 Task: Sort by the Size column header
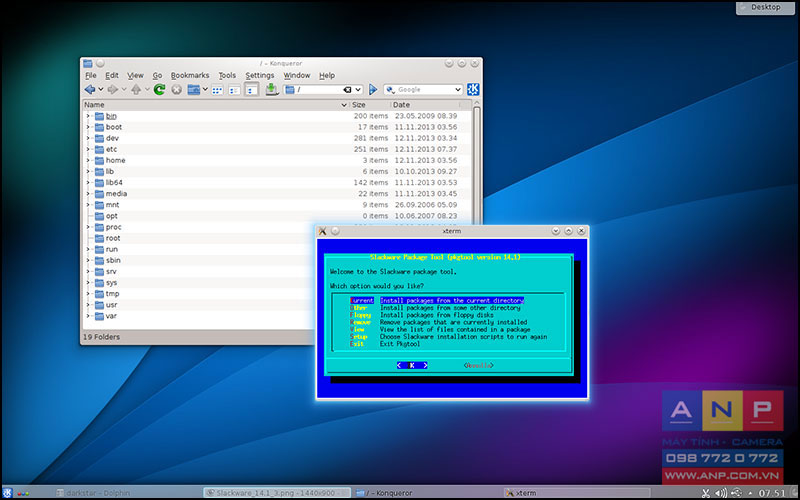click(370, 105)
